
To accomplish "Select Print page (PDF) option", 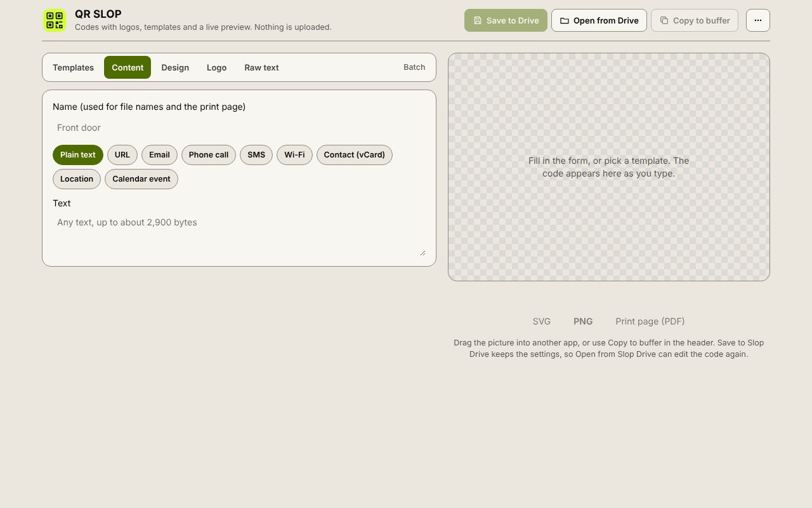I will (650, 321).
